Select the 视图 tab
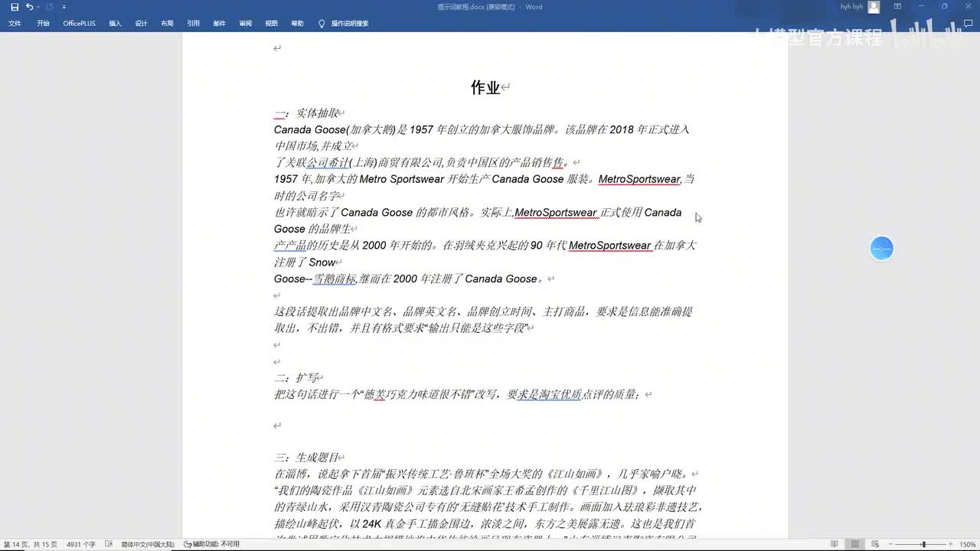The width and height of the screenshot is (980, 551). pos(271,24)
